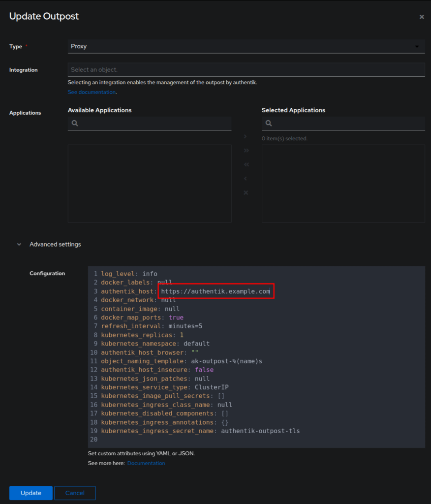Click the clear selection X icon
Image resolution: width=431 pixels, height=504 pixels.
(246, 192)
